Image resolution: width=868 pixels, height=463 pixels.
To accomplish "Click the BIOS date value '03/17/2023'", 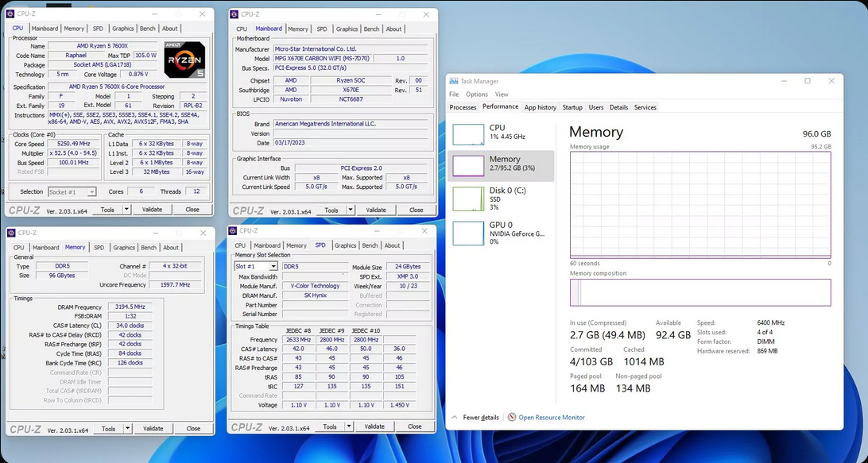I will [x=351, y=143].
